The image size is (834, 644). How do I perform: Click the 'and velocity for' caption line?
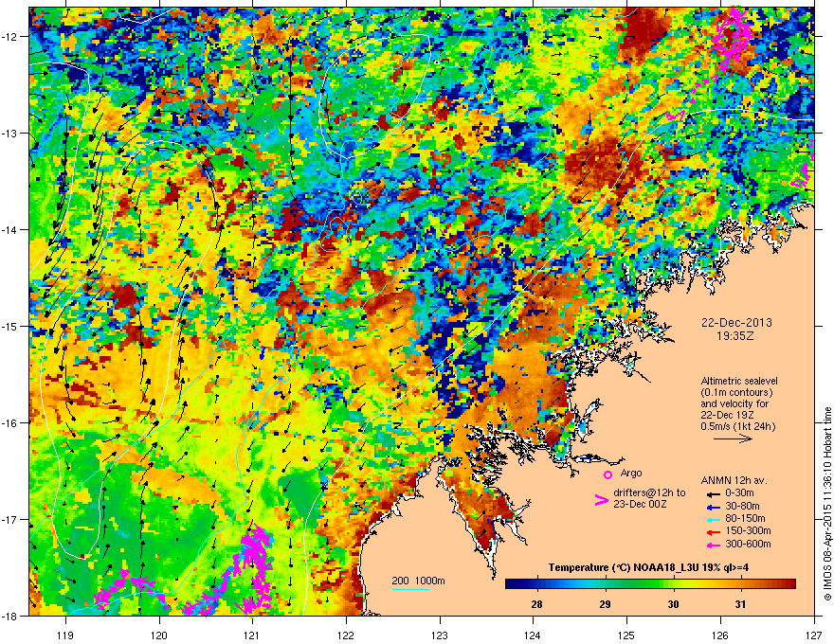(734, 403)
